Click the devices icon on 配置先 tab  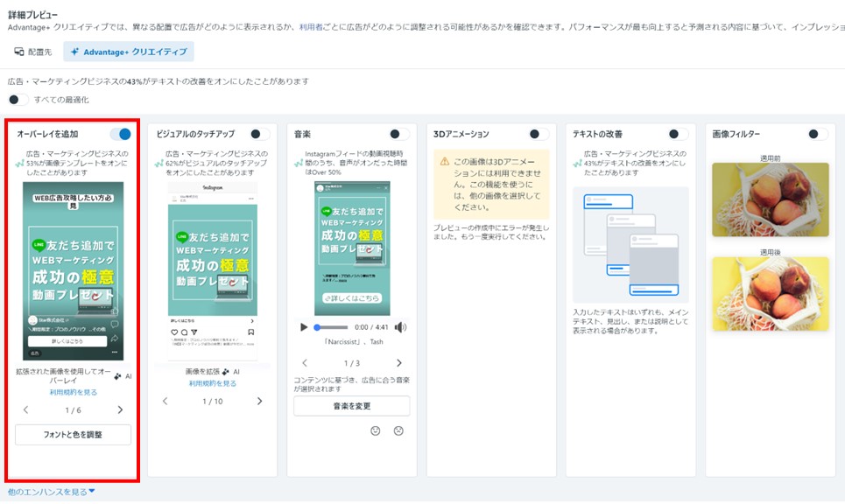19,52
